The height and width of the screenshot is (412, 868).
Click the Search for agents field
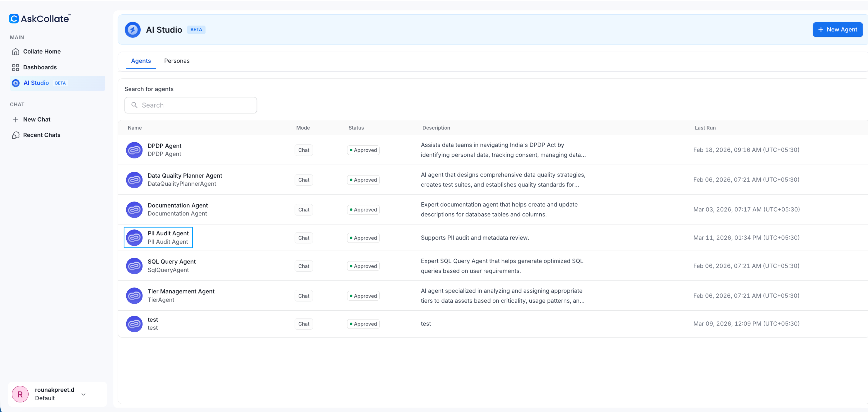[x=191, y=105]
